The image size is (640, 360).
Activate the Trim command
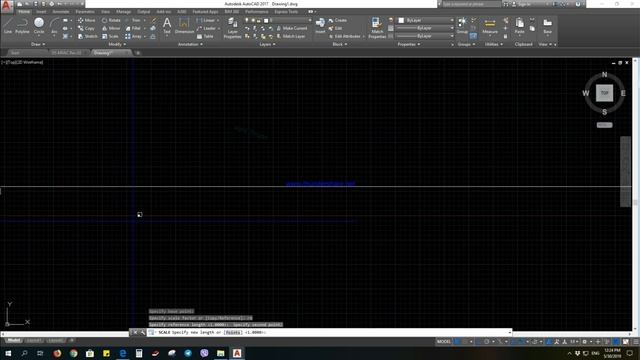tap(133, 20)
